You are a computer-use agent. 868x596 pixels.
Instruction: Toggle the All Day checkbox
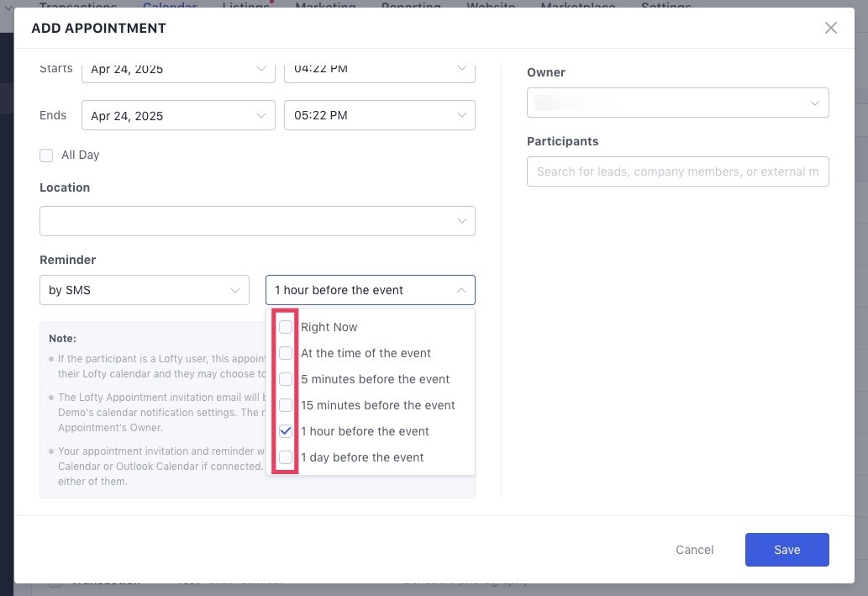pyautogui.click(x=46, y=155)
